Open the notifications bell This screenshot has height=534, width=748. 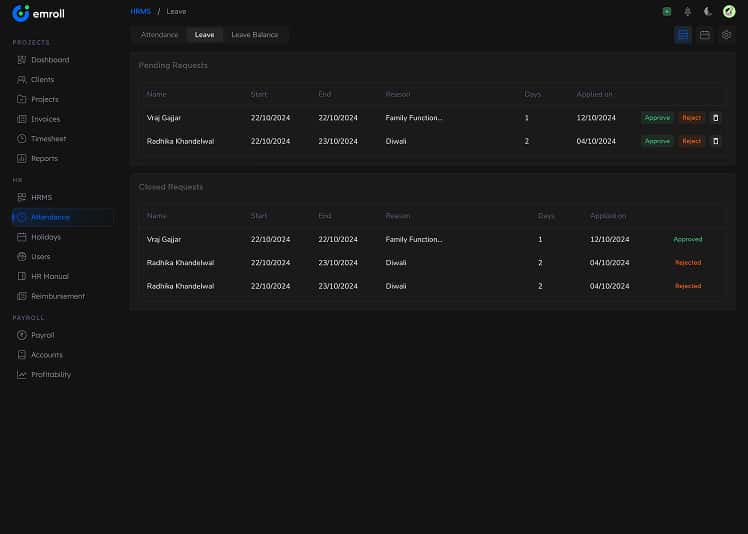[687, 11]
